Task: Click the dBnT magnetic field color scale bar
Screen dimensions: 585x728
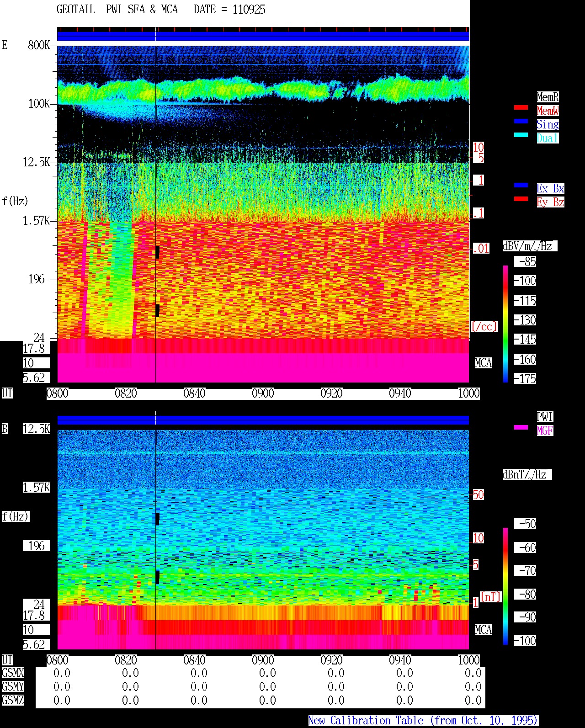Action: click(505, 586)
